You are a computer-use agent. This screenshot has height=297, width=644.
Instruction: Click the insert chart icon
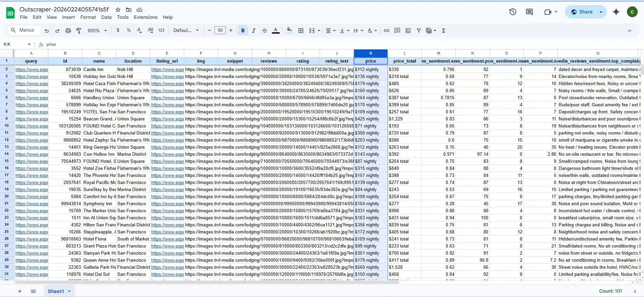point(408,31)
